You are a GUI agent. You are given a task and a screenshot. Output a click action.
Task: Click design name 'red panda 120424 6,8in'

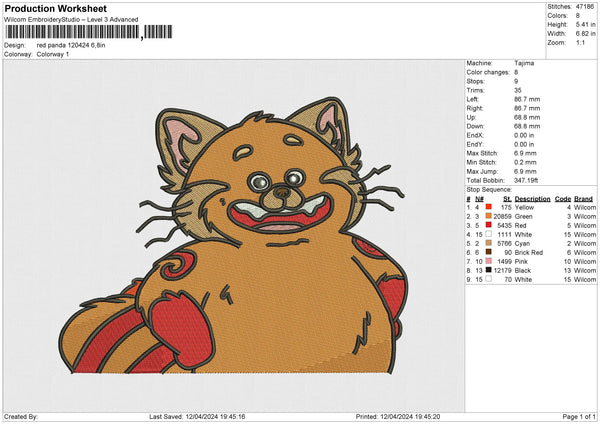(71, 45)
